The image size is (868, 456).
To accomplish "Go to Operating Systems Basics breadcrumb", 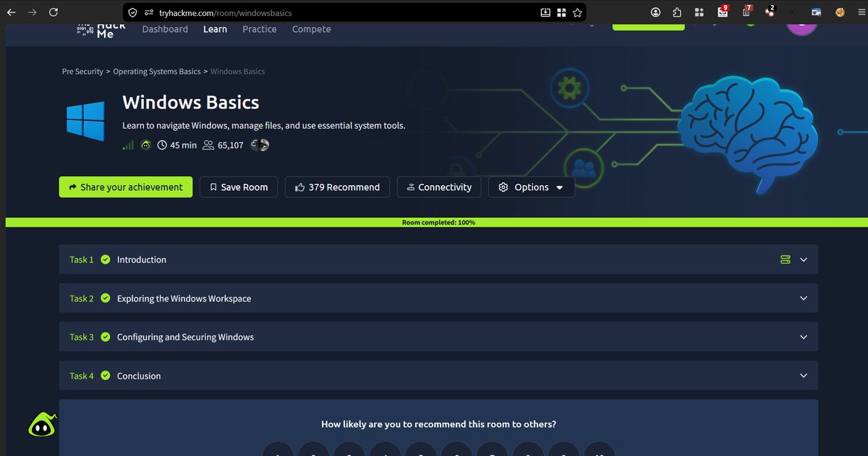I will 157,72.
